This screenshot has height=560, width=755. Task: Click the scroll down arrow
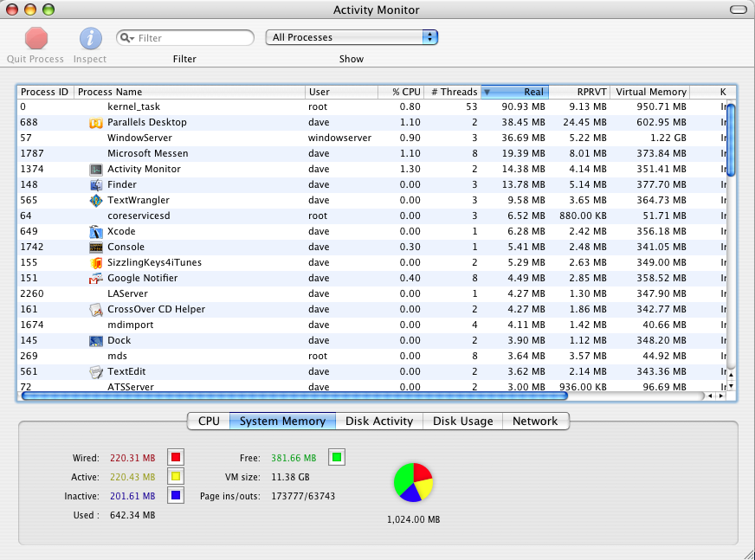tap(731, 386)
